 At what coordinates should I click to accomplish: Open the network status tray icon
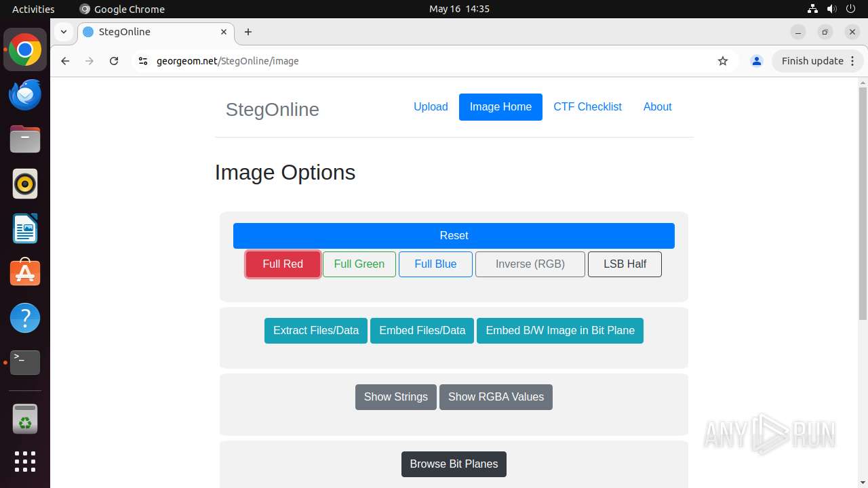click(x=812, y=9)
